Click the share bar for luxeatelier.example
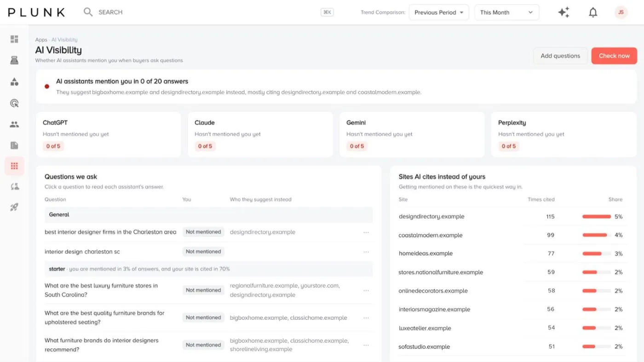The width and height of the screenshot is (644, 362). click(x=597, y=328)
